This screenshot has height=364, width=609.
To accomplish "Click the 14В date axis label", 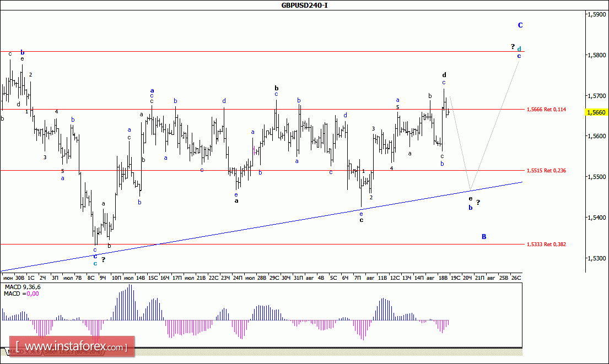I will 140,278.
